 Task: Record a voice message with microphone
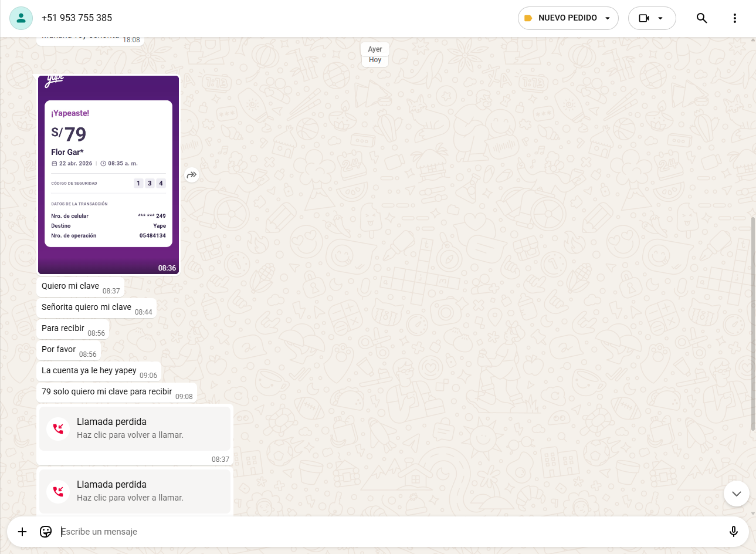pyautogui.click(x=733, y=532)
